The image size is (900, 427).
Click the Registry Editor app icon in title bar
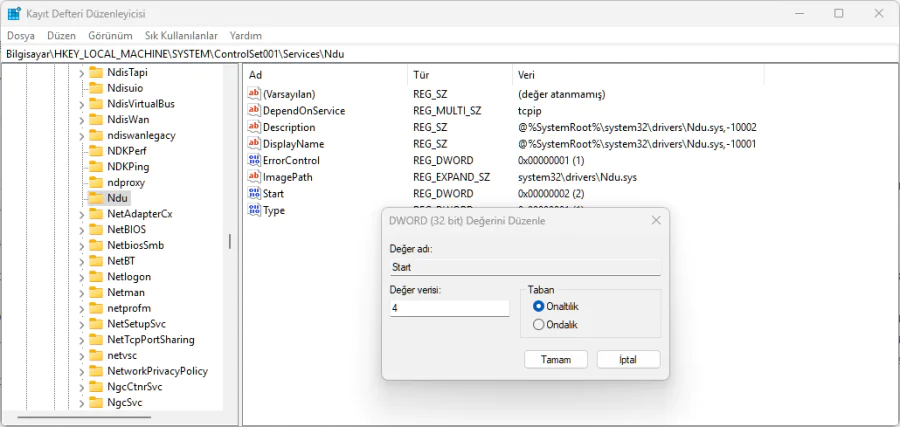[13, 13]
